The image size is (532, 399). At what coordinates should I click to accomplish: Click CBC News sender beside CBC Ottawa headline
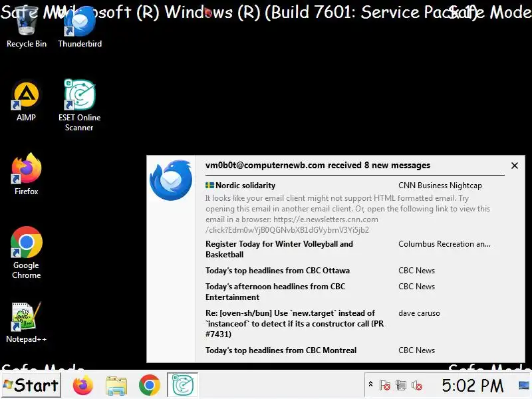click(x=417, y=271)
